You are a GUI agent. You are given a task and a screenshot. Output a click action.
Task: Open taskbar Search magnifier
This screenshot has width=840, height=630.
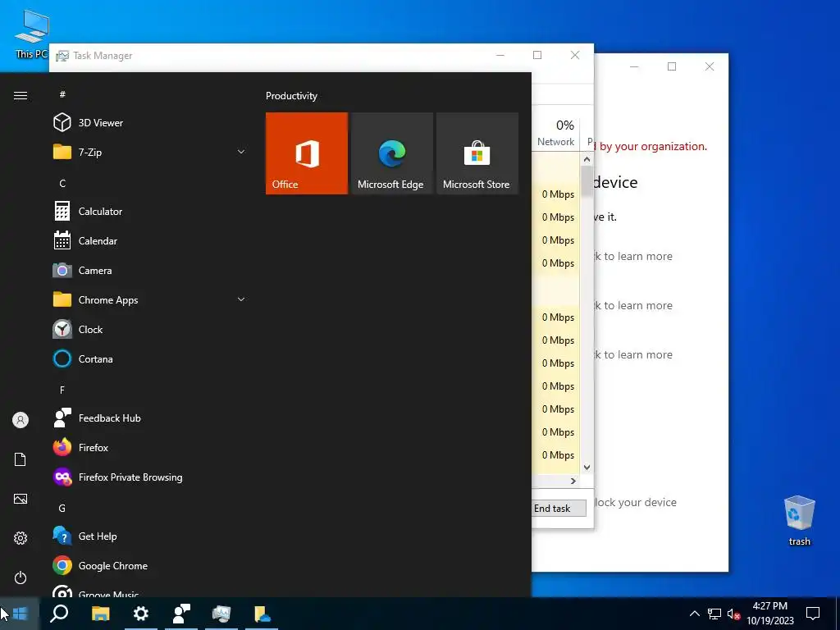59,614
